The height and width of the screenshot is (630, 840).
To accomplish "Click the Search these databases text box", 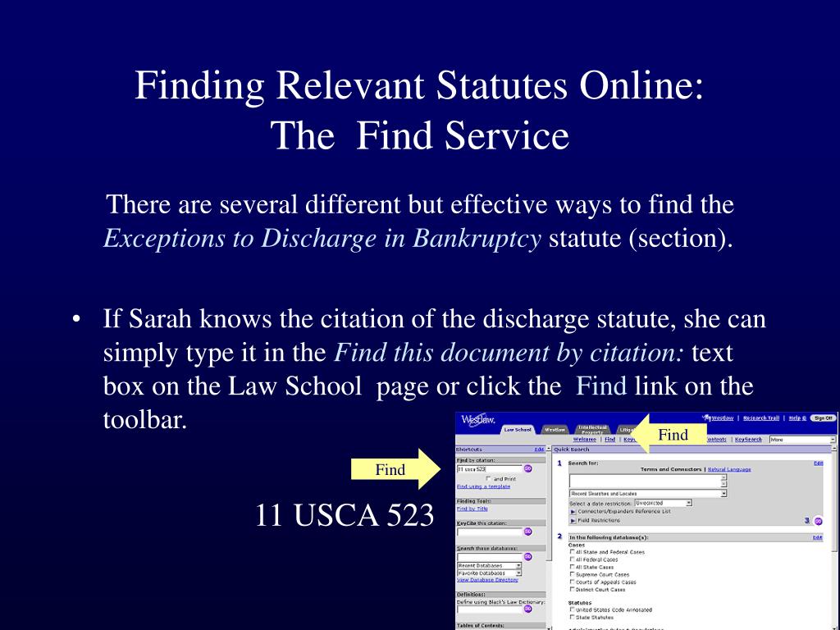I will click(489, 557).
